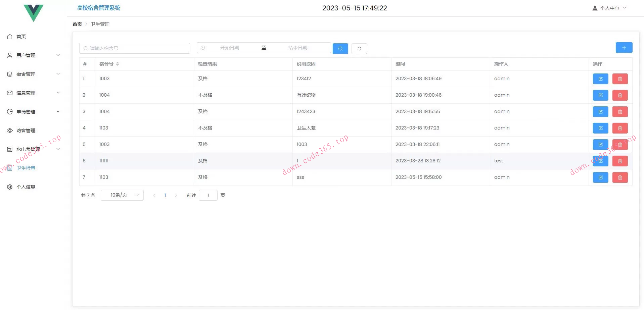The height and width of the screenshot is (310, 644).
Task: Click the reset refresh icon button
Action: click(359, 49)
